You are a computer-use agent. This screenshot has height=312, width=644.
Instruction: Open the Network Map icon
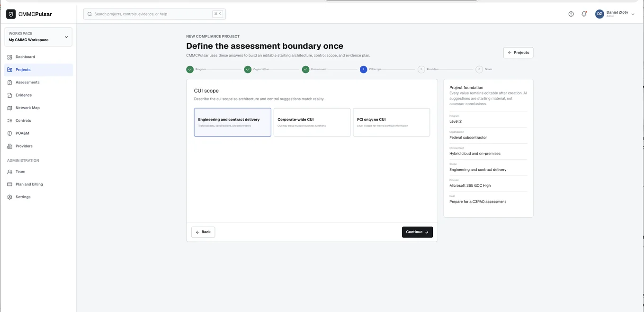coord(9,108)
